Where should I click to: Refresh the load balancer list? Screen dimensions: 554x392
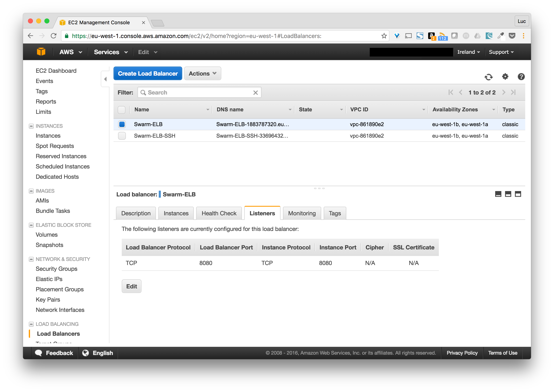488,77
